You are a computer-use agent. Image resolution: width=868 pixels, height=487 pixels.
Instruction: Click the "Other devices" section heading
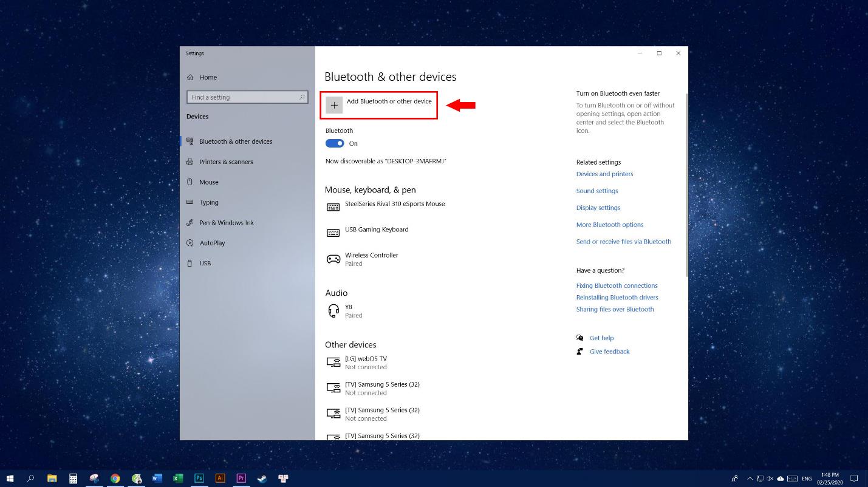350,345
